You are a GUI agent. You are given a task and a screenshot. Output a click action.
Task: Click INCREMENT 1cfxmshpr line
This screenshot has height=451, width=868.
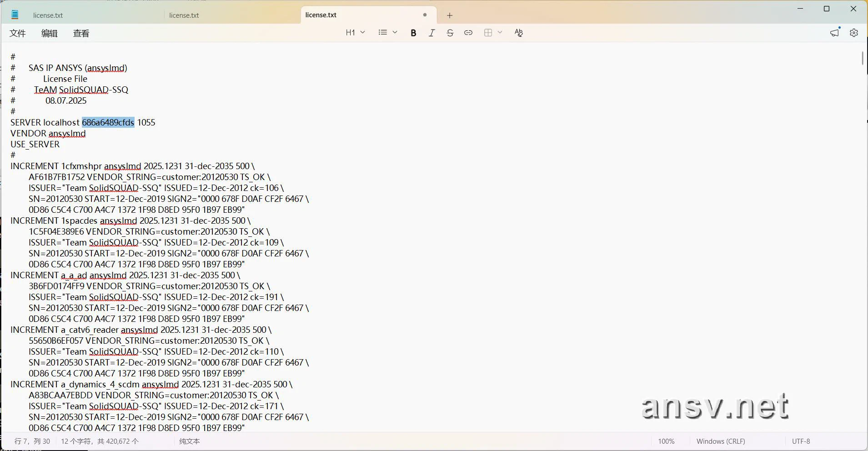133,166
